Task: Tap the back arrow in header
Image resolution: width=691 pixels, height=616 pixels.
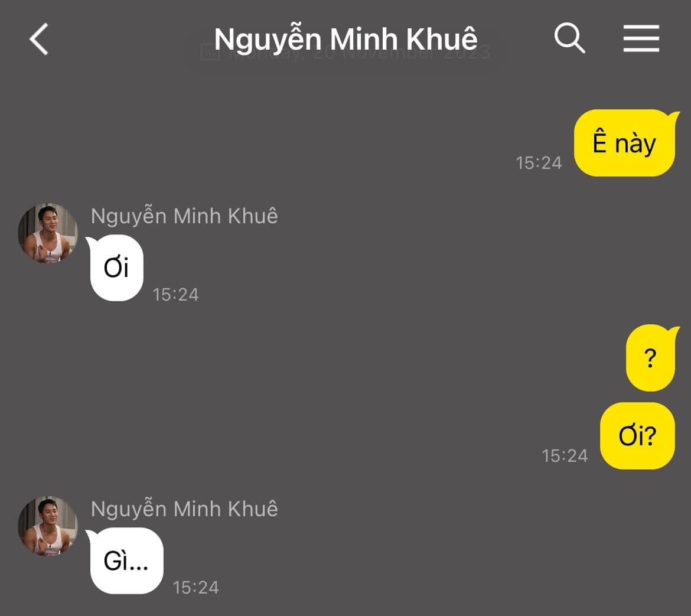Action: tap(39, 40)
